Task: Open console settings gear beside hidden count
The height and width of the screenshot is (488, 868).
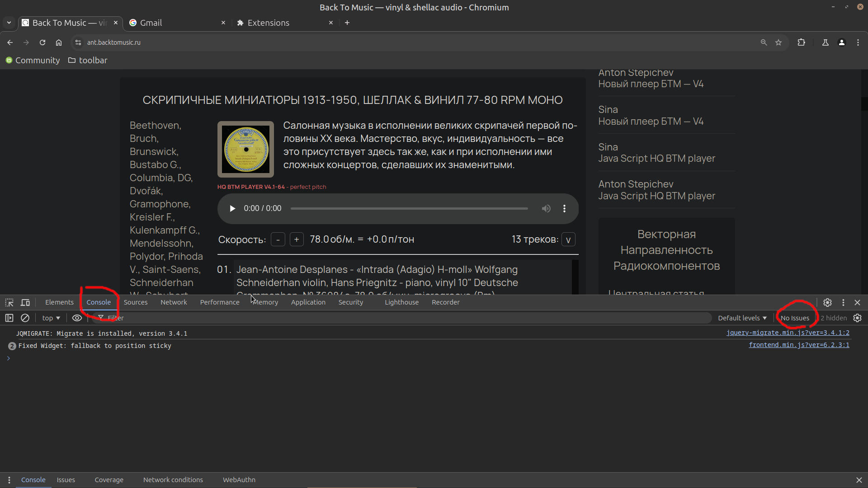Action: click(857, 318)
